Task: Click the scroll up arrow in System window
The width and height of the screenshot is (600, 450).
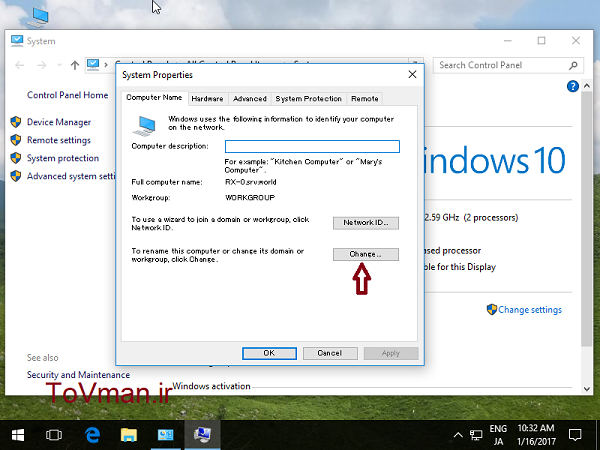Action: 587,86
